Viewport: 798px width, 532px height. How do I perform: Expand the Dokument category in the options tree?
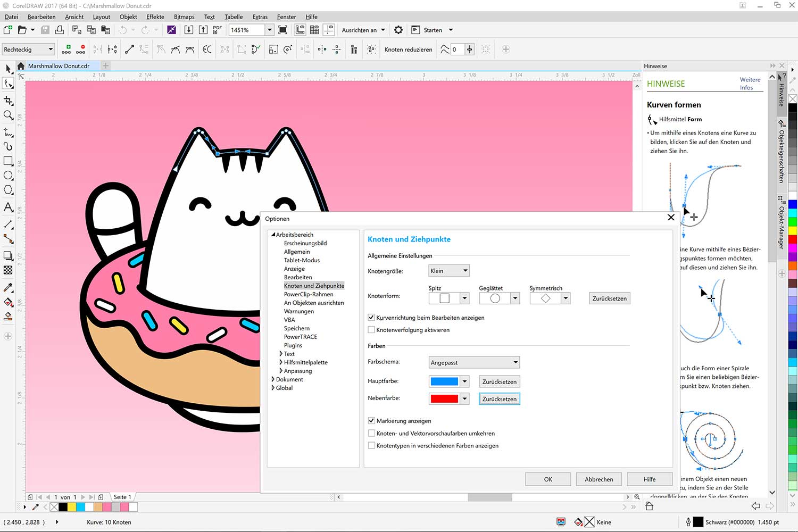(273, 379)
